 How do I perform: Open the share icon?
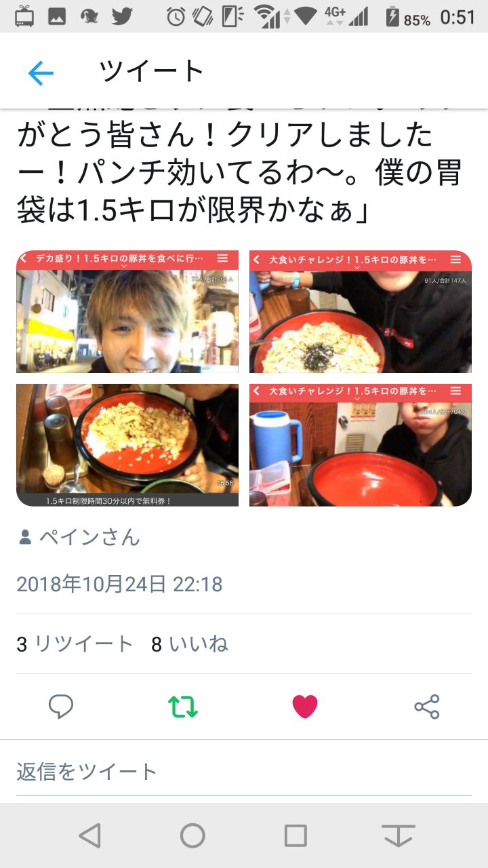pyautogui.click(x=427, y=707)
